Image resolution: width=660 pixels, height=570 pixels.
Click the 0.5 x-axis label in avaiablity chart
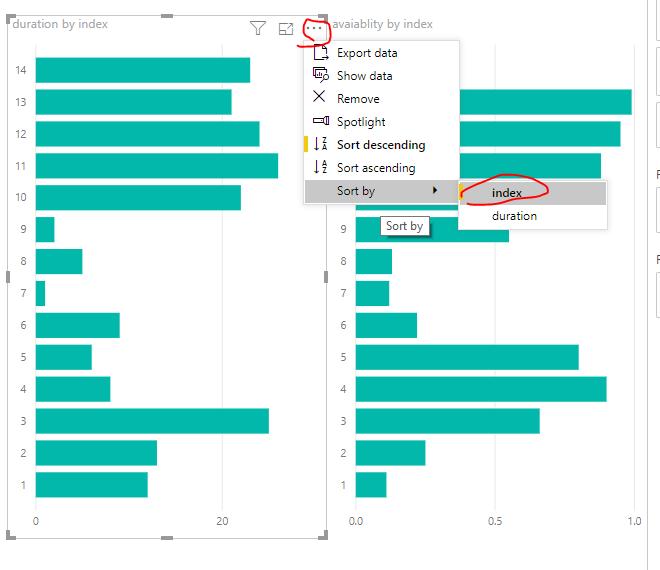click(x=495, y=521)
